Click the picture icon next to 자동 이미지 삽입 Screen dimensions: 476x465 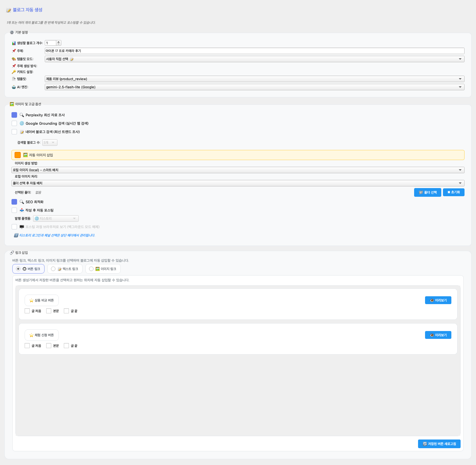25,155
